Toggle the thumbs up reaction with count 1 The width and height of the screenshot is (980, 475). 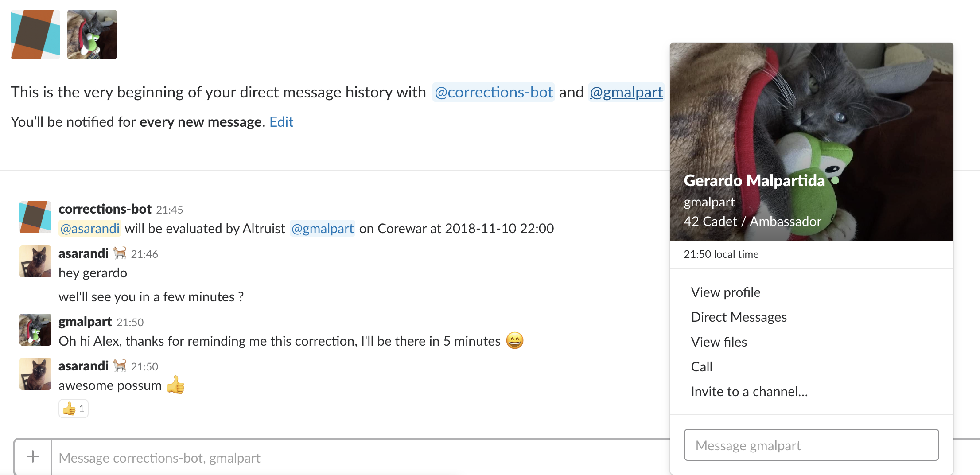click(x=74, y=409)
